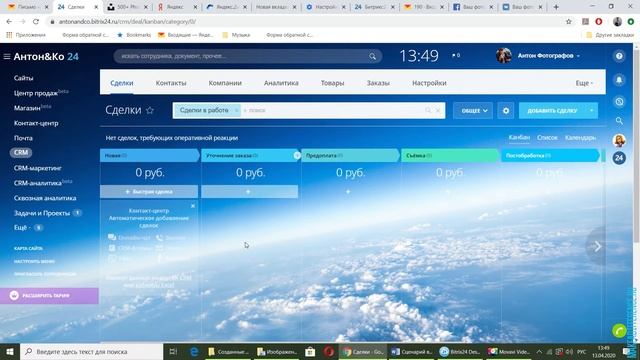Open the dropdown arrow next to Добавить сделку
The width and height of the screenshot is (640, 360).
pos(591,111)
